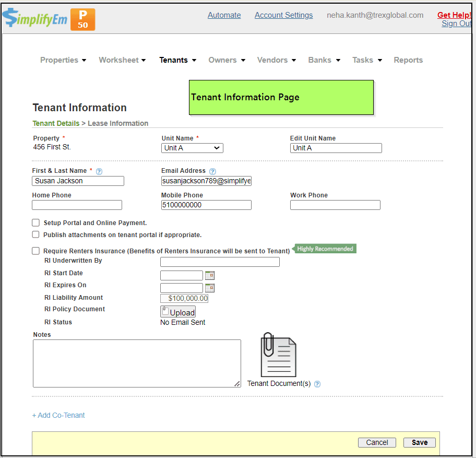
Task: Tick the Require Renters Insurance checkbox
Action: coord(35,251)
